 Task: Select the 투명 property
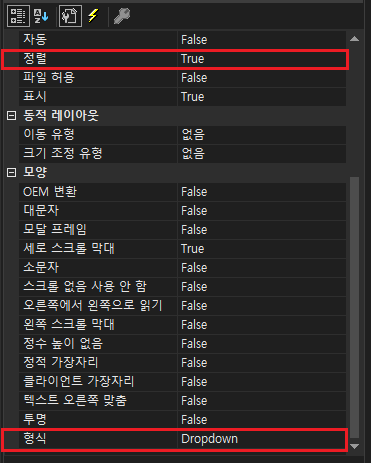coord(35,420)
